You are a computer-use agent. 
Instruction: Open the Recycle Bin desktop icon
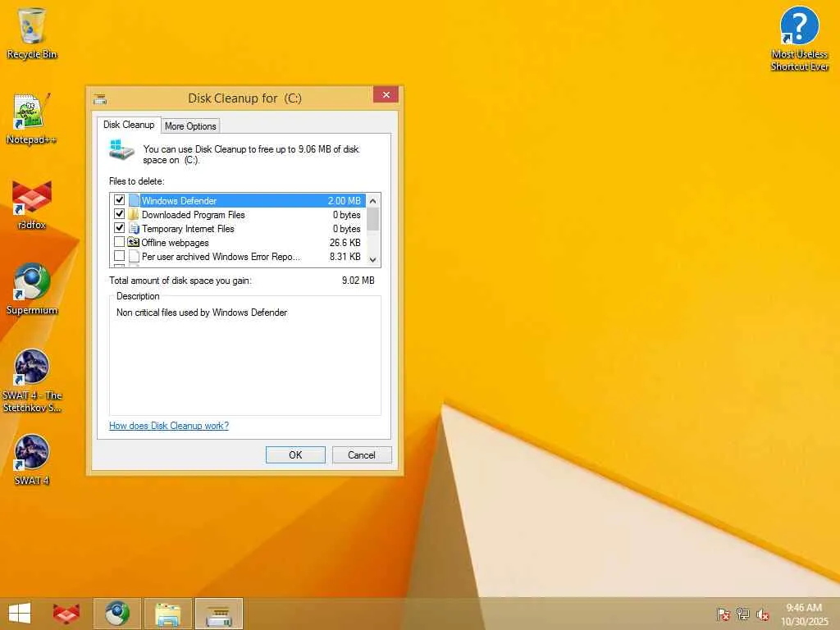(32, 33)
